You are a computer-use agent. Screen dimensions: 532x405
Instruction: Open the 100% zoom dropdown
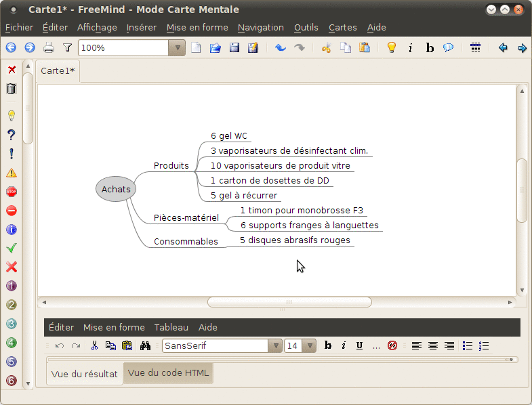pos(177,48)
